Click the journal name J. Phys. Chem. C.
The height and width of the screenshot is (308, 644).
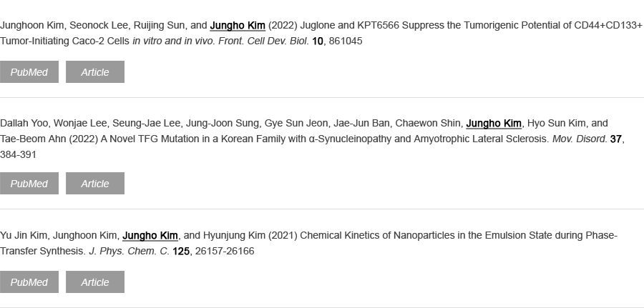click(130, 251)
